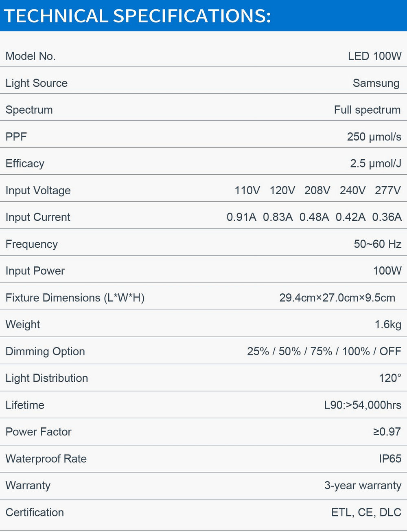Click the 110V input voltage entry
The width and height of the screenshot is (407, 532).
click(247, 190)
